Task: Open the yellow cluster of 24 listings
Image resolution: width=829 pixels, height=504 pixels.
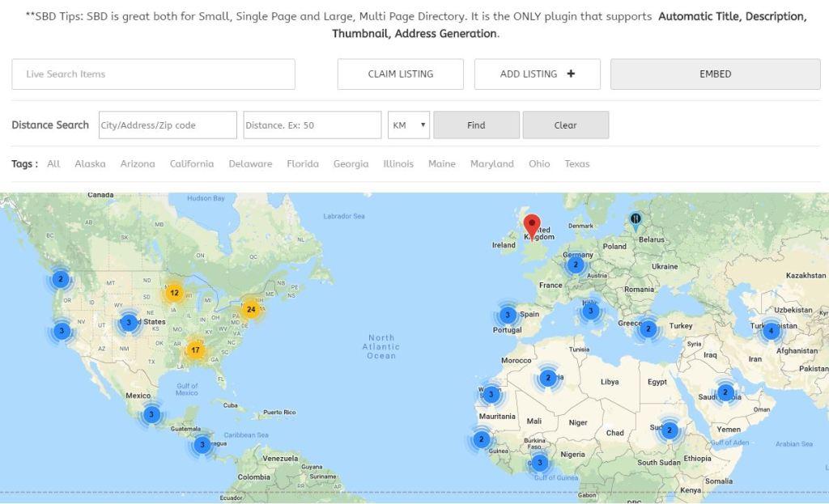Action: click(x=251, y=310)
